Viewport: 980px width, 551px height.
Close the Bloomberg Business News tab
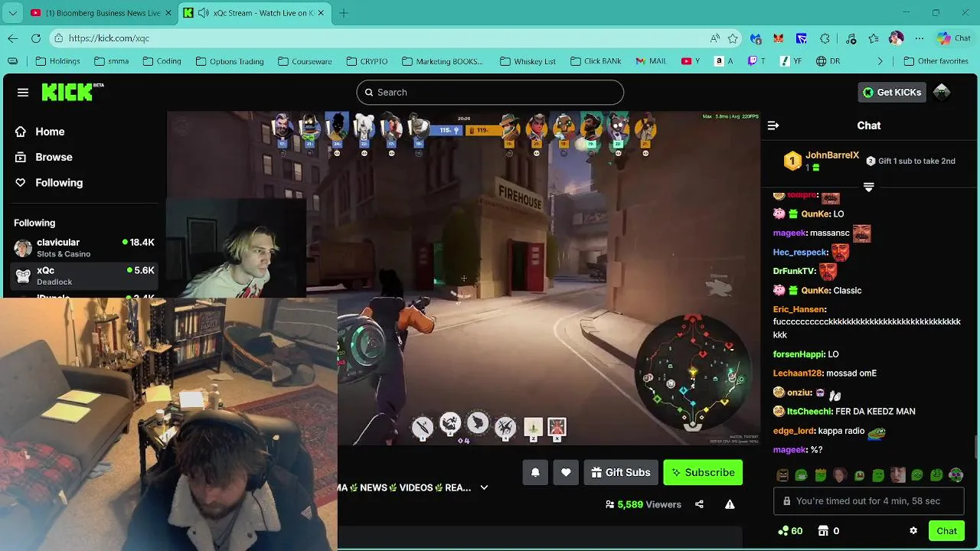pyautogui.click(x=168, y=13)
